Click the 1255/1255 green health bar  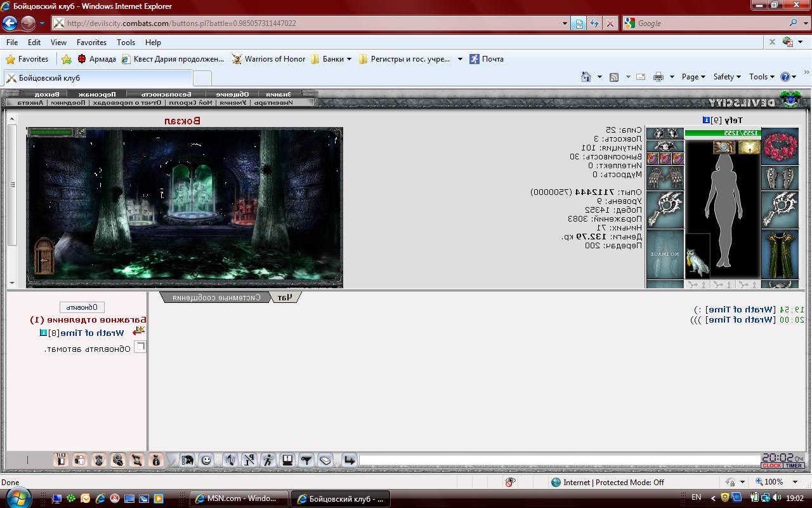pyautogui.click(x=723, y=133)
